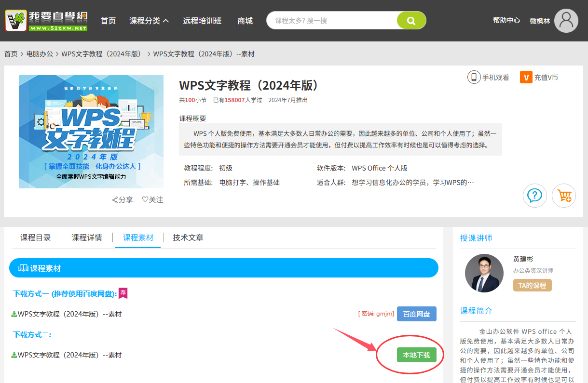Open the user avatar profile icon
The height and width of the screenshot is (383, 588).
pos(566,21)
